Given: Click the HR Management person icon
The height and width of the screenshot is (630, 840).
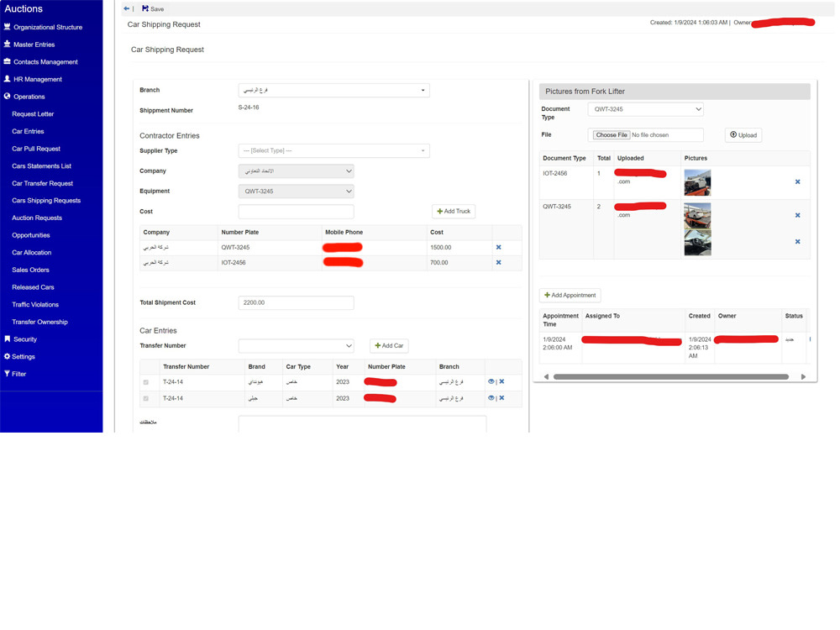Looking at the screenshot, I should tap(7, 79).
